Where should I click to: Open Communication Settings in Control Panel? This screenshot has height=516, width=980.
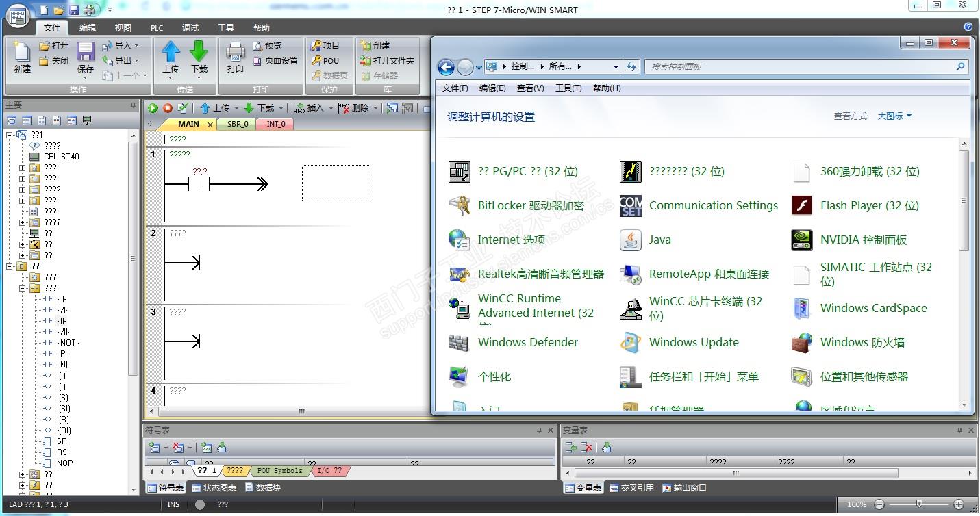(x=699, y=205)
